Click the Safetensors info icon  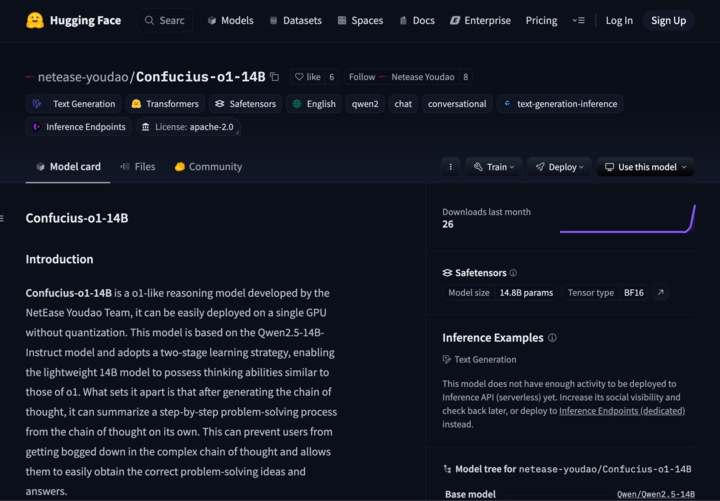[513, 273]
